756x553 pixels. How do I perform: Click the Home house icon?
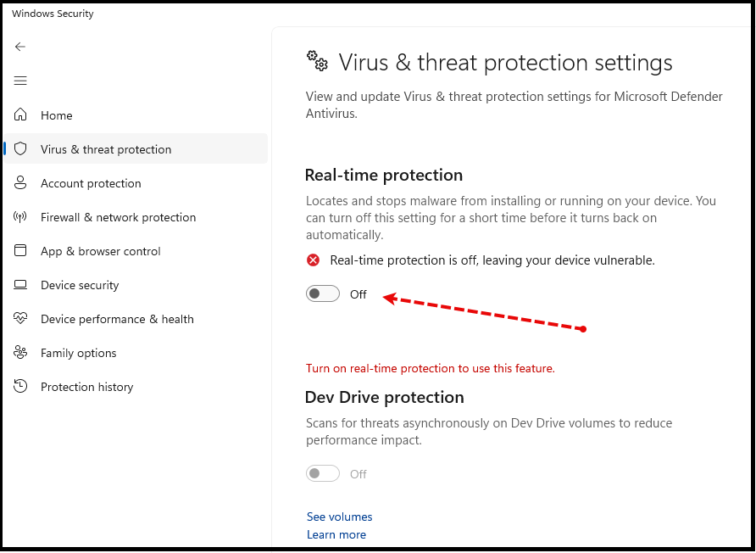(20, 115)
